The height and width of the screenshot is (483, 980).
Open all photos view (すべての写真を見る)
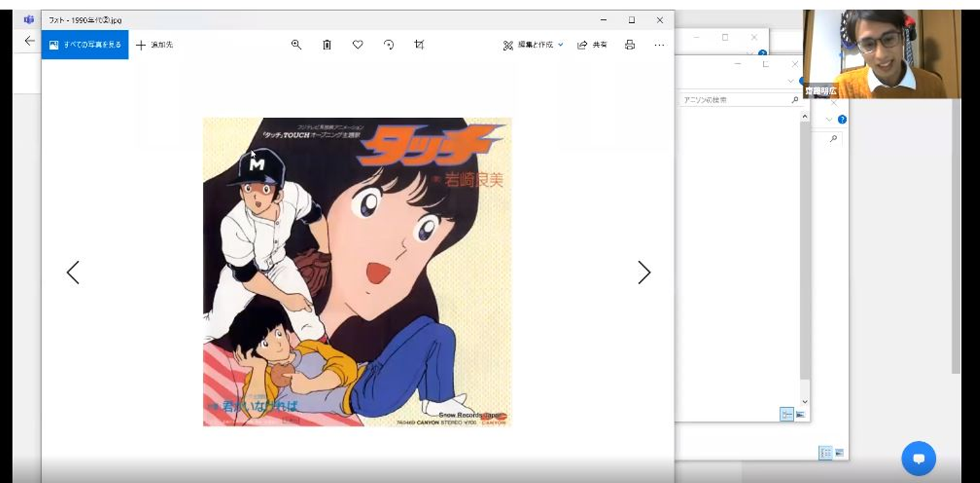click(85, 45)
